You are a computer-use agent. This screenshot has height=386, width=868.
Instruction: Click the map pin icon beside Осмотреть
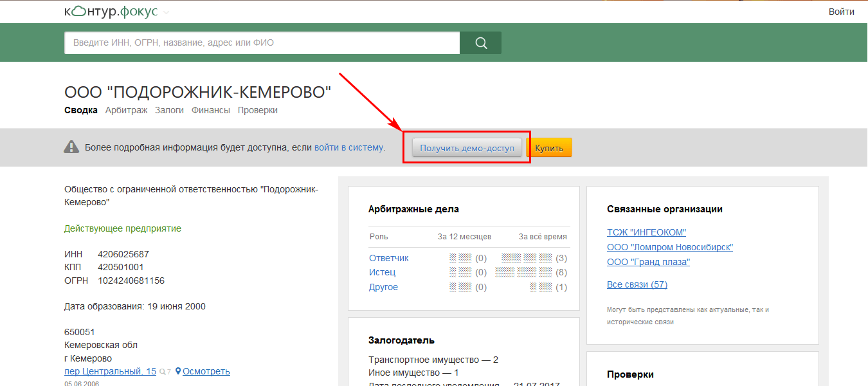pos(178,371)
